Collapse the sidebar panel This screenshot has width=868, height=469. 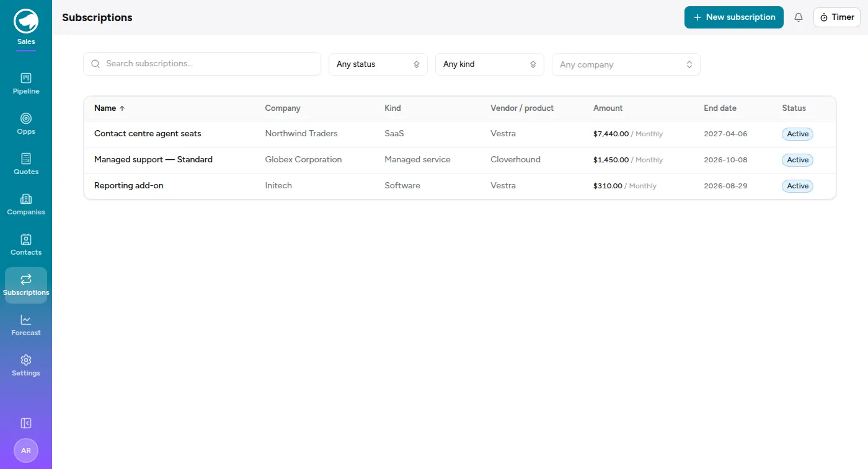[26, 423]
